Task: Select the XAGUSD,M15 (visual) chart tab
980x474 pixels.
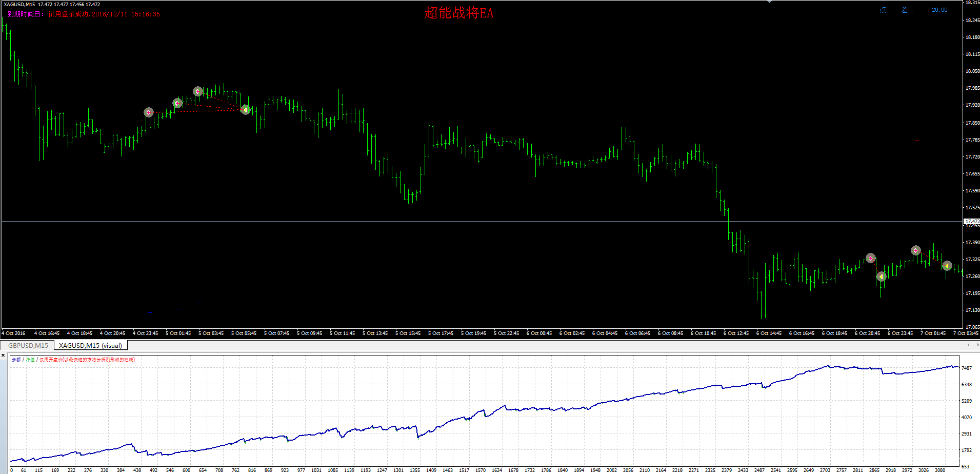Action: pos(90,345)
